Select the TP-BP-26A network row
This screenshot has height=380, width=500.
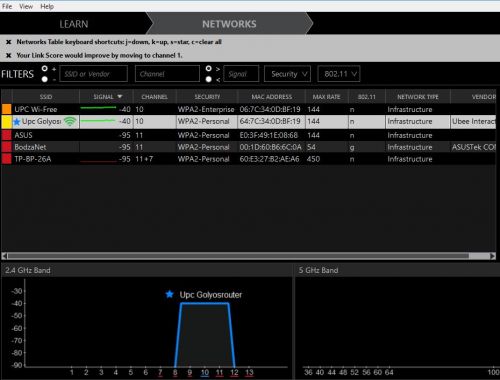[x=249, y=159]
